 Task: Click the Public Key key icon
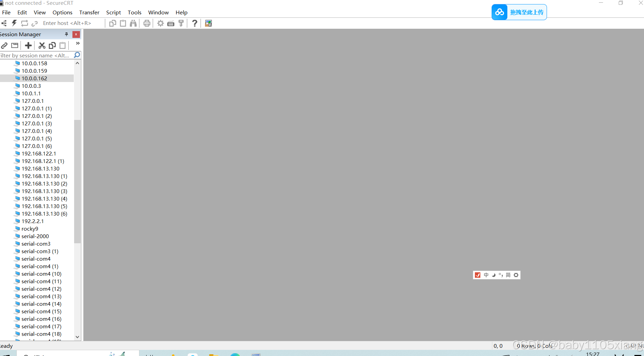pos(181,23)
